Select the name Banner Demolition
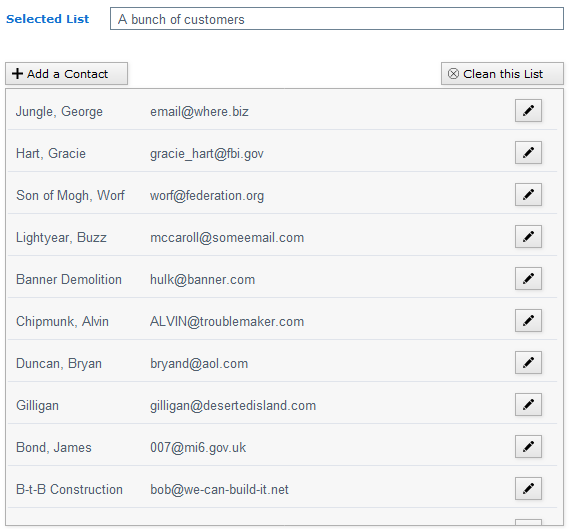571x529 pixels. pyautogui.click(x=69, y=279)
